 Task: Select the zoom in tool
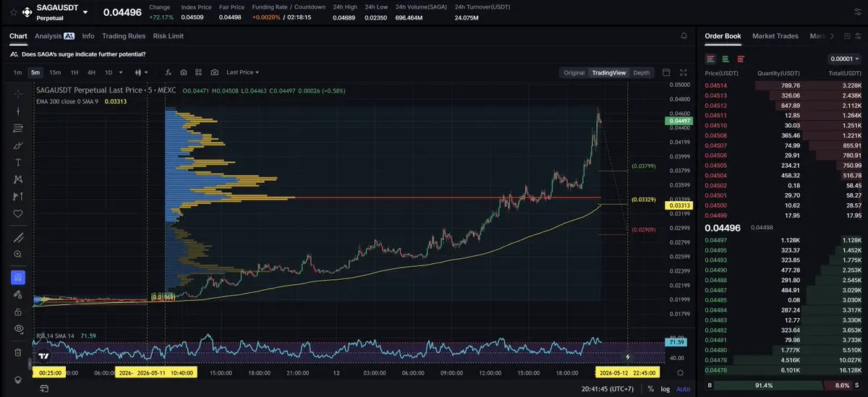click(18, 254)
